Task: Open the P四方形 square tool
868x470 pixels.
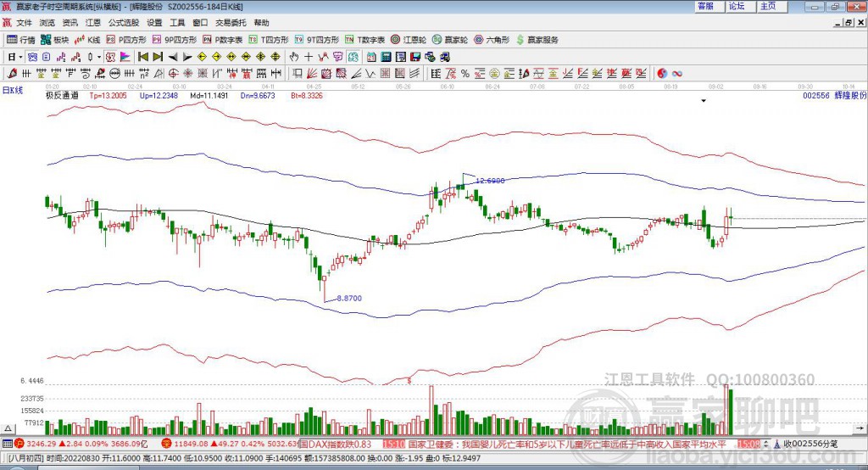Action: tap(126, 40)
